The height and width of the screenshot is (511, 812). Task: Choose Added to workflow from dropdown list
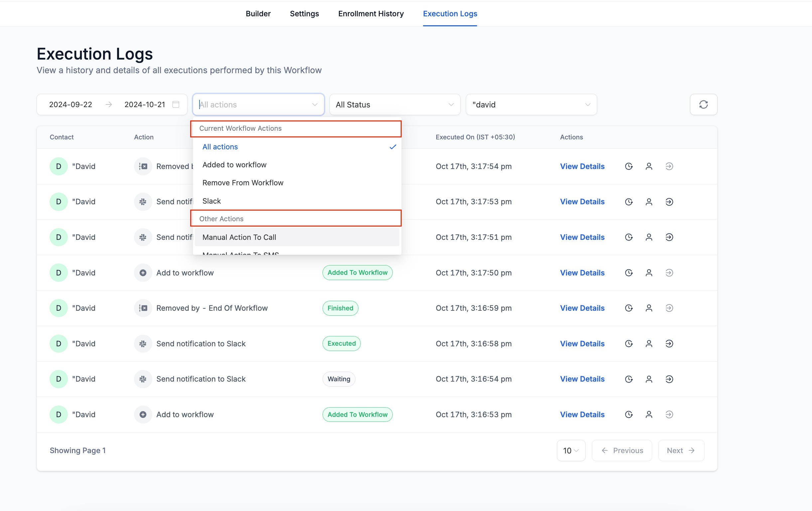pos(234,165)
